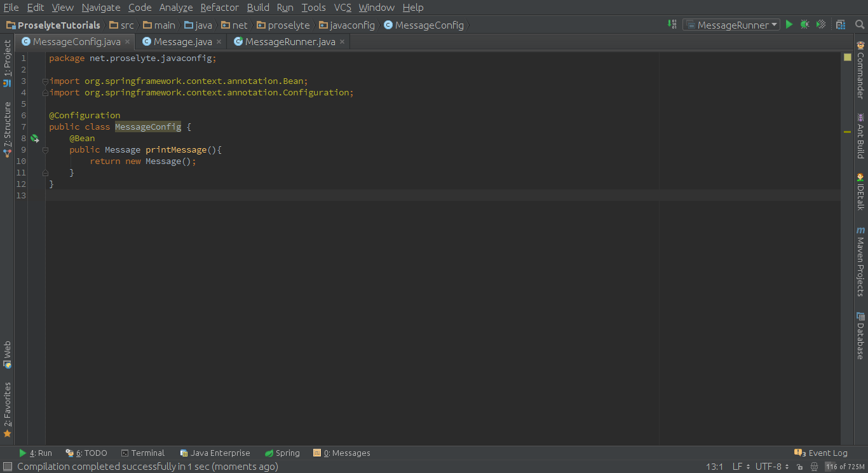Click the Spring bean gutter icon
The image size is (868, 473).
[x=34, y=138]
